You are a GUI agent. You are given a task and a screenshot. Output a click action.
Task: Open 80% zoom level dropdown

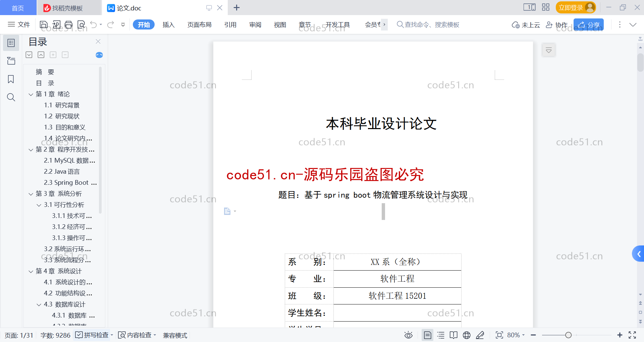[516, 335]
